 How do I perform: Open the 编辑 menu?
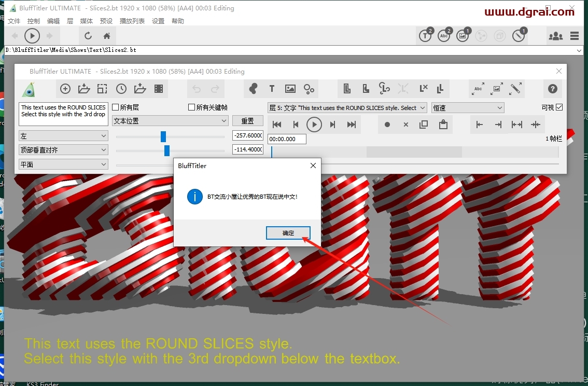[x=53, y=21]
